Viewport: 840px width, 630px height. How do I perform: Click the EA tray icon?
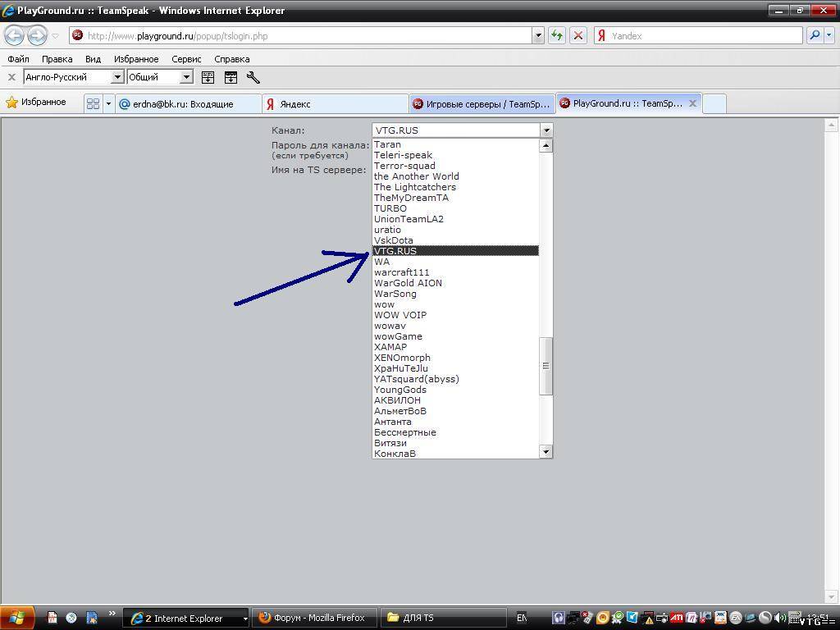click(736, 618)
